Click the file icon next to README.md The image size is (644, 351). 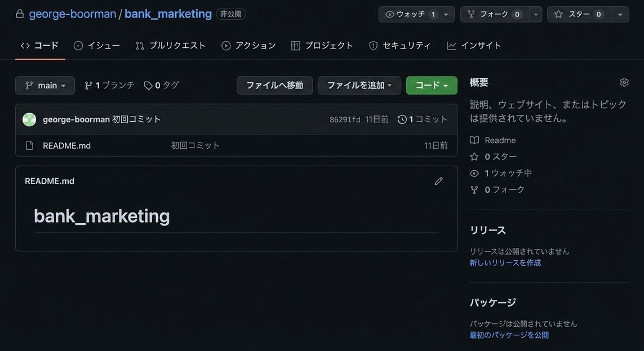click(29, 145)
